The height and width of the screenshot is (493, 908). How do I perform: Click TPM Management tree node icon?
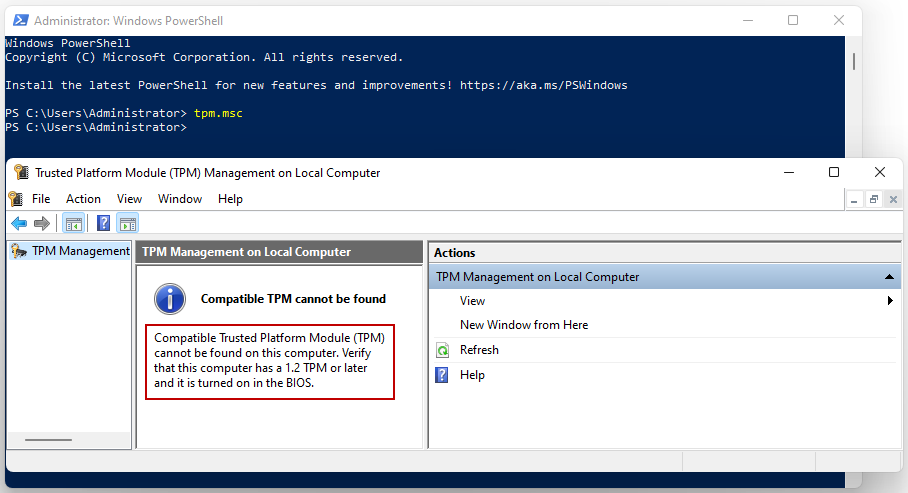(x=19, y=251)
